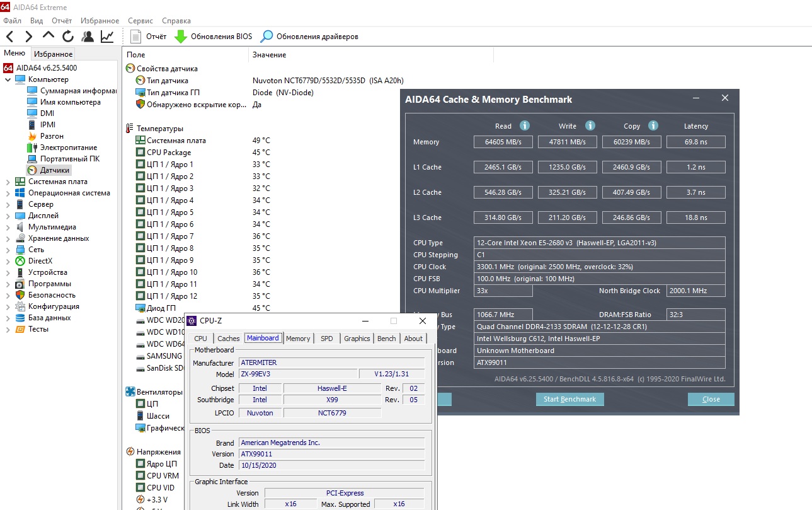
Task: Switch to the CPU tab in CPU-Z
Action: coord(200,339)
